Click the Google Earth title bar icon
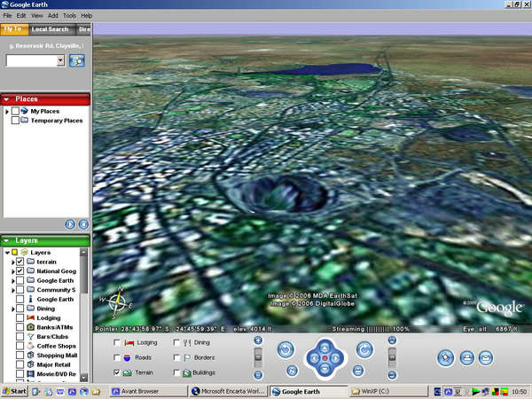The width and height of the screenshot is (532, 399). tap(4, 4)
